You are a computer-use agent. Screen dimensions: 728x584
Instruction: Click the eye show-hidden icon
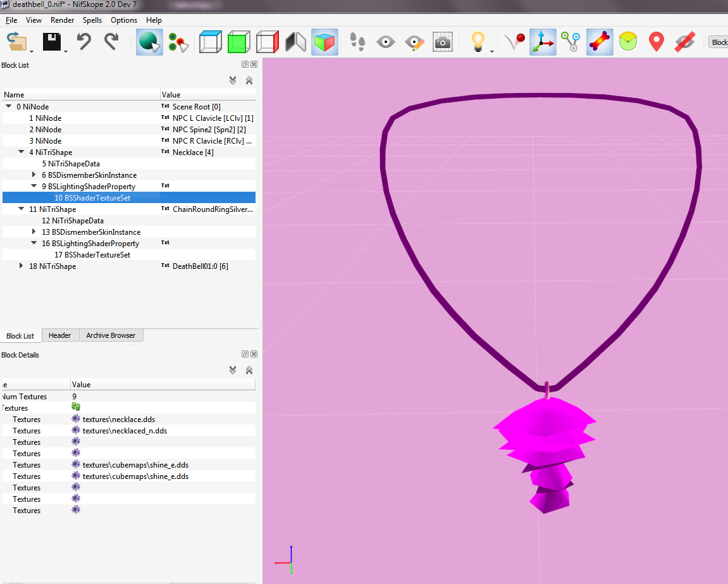pos(385,42)
